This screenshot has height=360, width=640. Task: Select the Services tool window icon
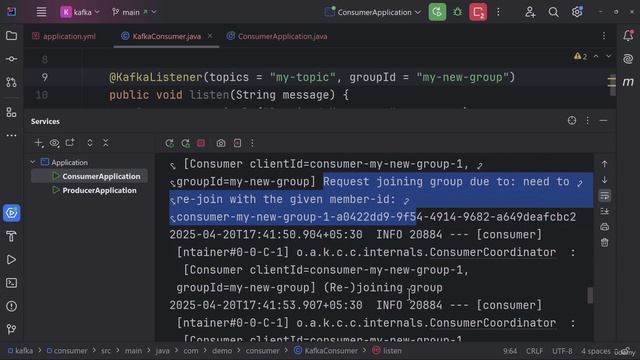coord(11,213)
